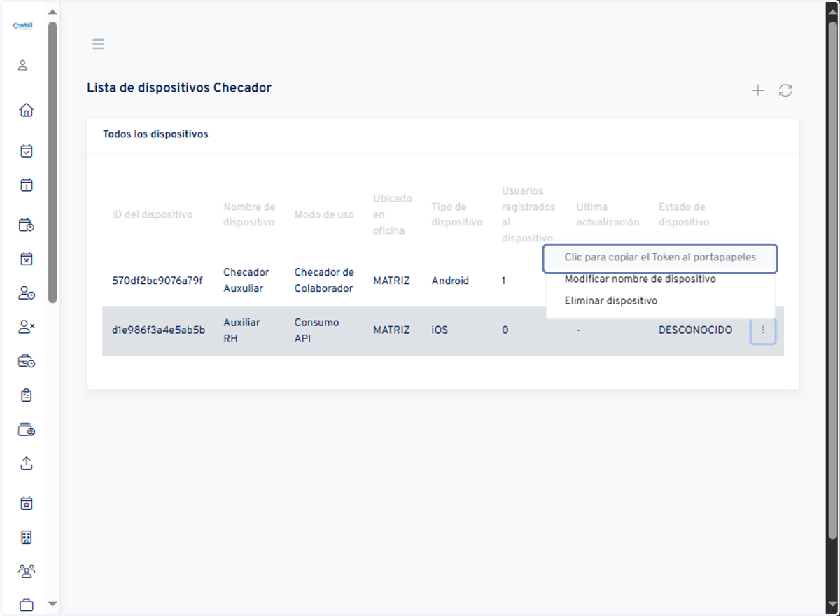
Task: Choose Eliminar dispositivo from menu
Action: 610,301
